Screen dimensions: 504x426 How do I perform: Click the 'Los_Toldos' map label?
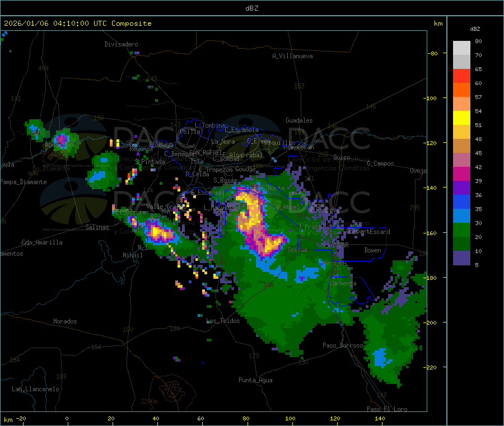[x=223, y=321]
